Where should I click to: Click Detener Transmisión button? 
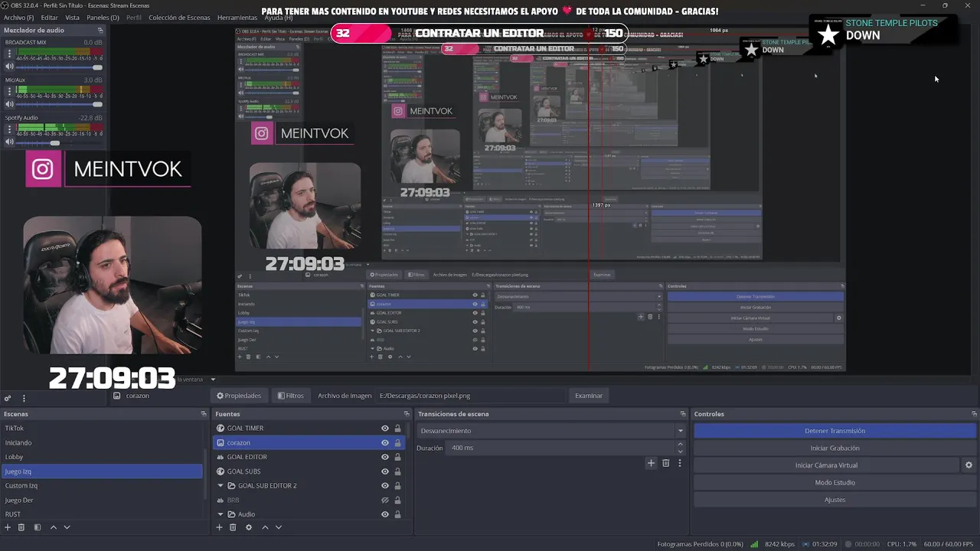[835, 431]
